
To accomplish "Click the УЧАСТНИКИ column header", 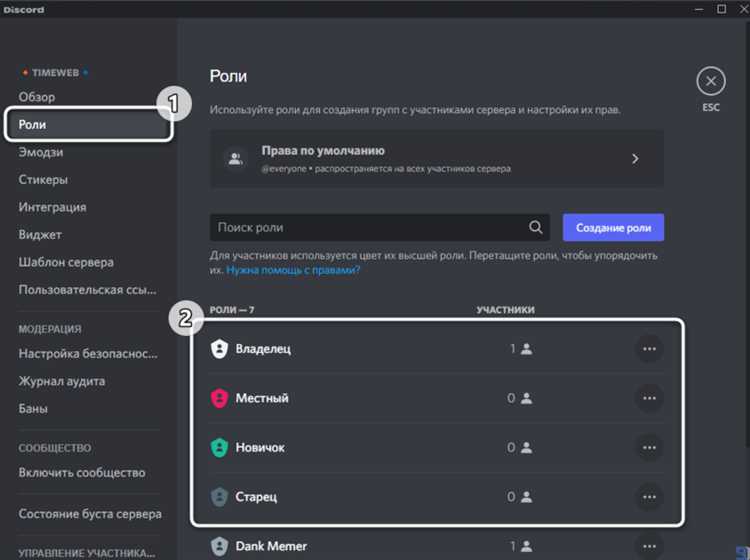I will [x=506, y=310].
